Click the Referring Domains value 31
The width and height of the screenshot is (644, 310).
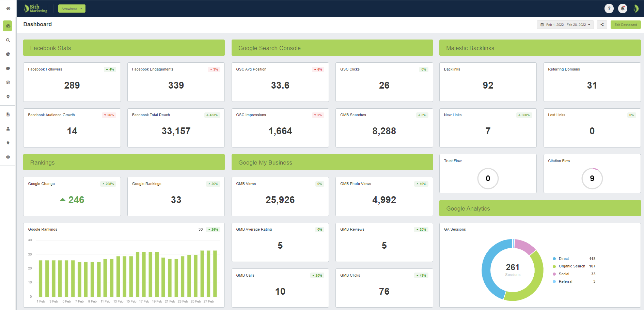592,85
